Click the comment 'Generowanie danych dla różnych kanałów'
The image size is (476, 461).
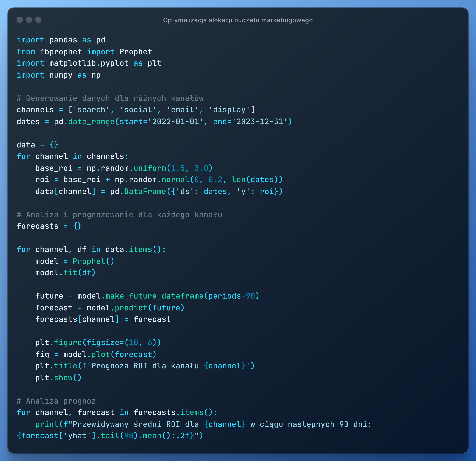pos(110,98)
